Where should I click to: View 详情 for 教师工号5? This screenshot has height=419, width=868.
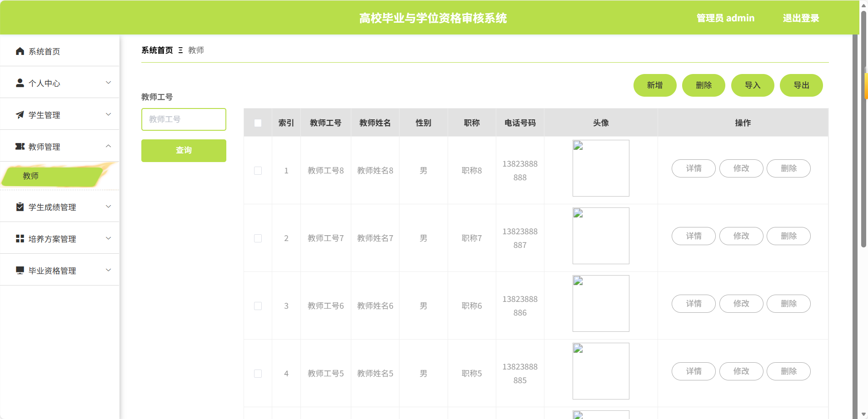click(x=693, y=371)
